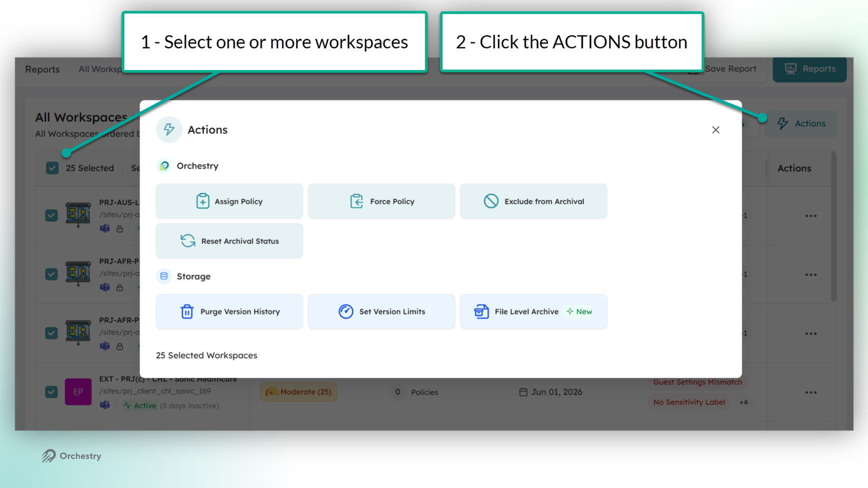Click the sites/prj_client_chl_sonic_169 path
The image size is (868, 488).
click(155, 391)
